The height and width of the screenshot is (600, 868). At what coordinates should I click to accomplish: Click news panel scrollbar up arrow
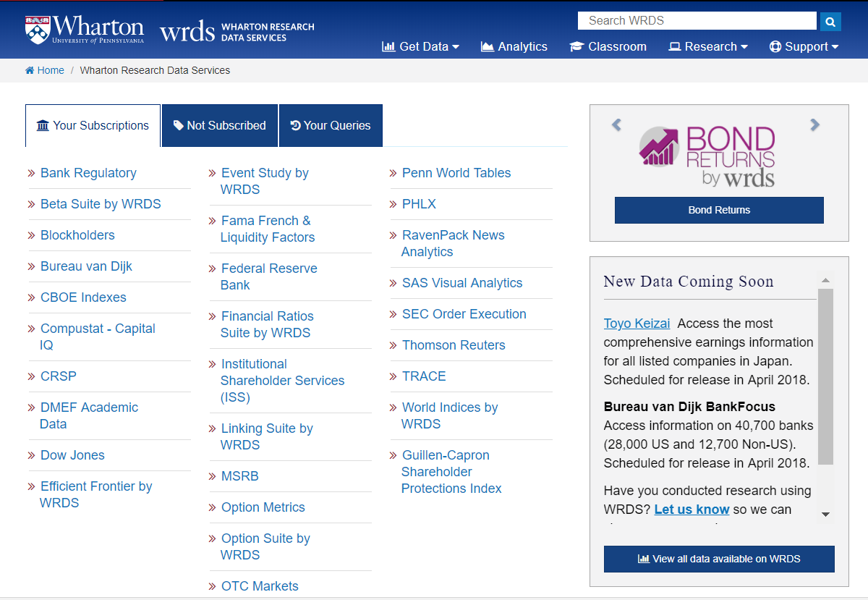(825, 280)
